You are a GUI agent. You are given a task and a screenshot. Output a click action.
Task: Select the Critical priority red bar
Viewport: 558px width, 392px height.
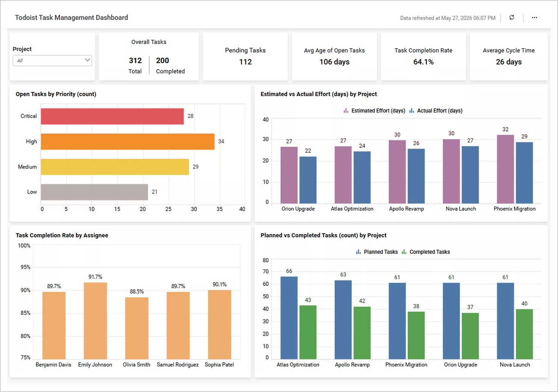(x=112, y=116)
